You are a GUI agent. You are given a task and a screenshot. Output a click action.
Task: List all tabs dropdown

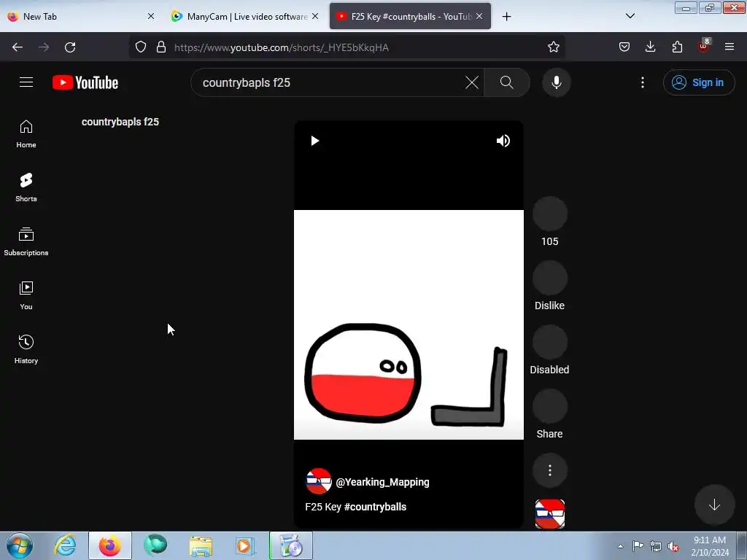630,16
